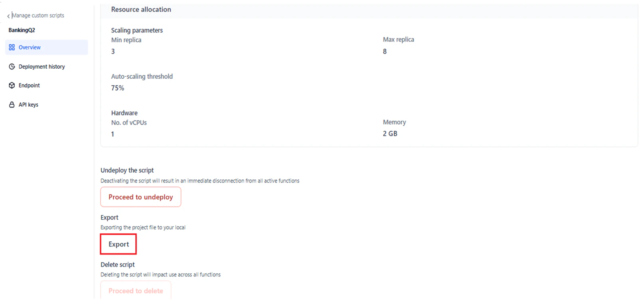The image size is (644, 306).
Task: Click the Proceed to delete button
Action: click(135, 291)
